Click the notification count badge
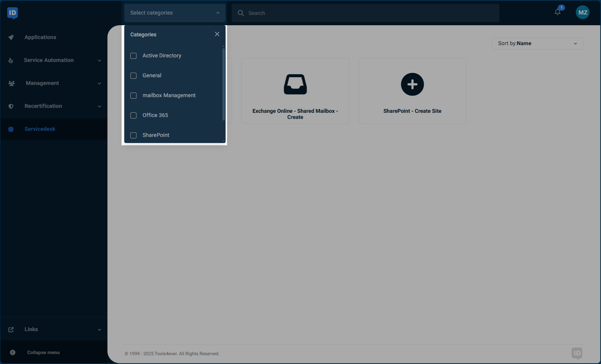This screenshot has height=364, width=601. (561, 8)
